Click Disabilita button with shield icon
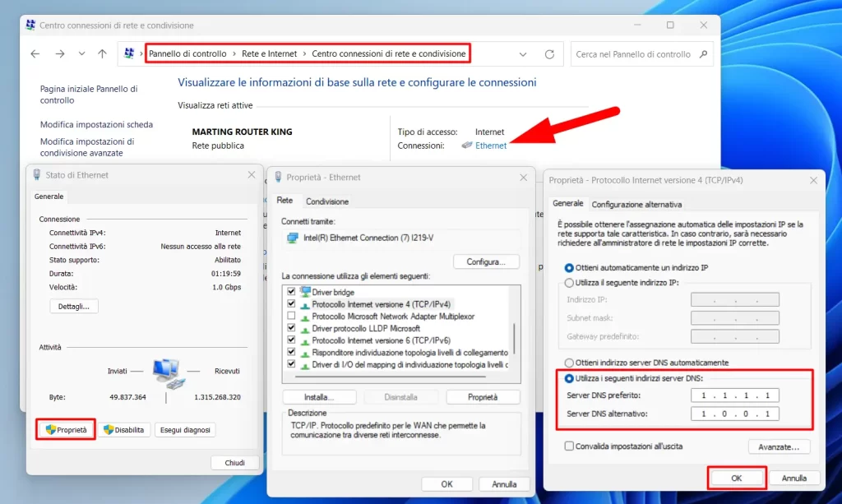 click(x=124, y=430)
